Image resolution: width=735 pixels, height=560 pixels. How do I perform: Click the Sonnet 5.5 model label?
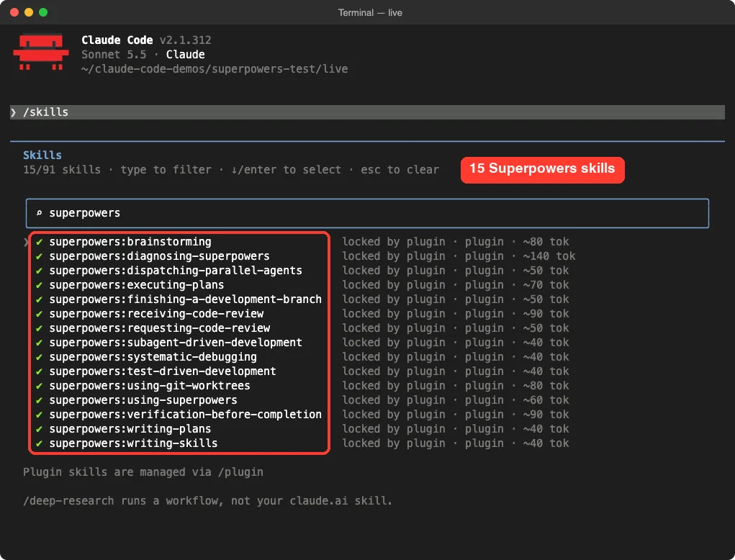(114, 55)
